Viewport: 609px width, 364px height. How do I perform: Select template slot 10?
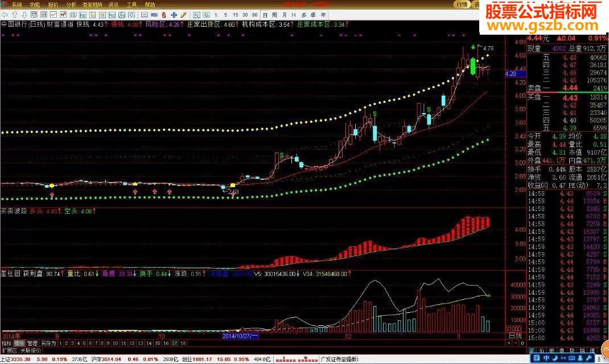115,343
